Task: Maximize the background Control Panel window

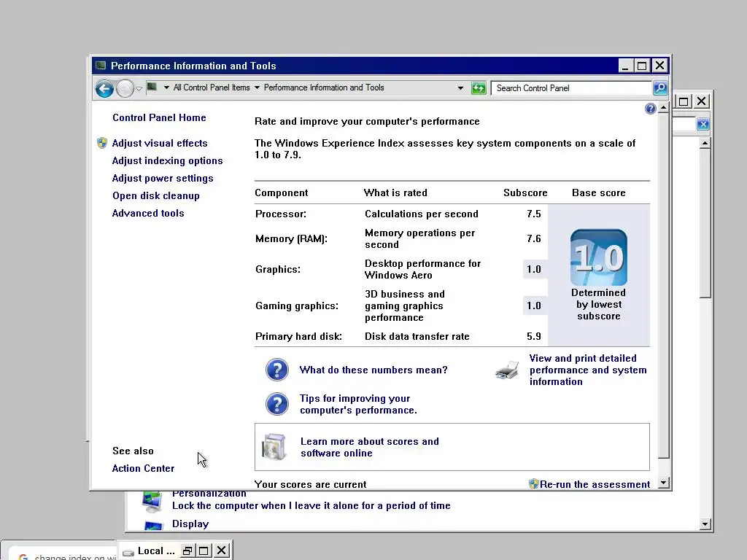Action: (684, 101)
